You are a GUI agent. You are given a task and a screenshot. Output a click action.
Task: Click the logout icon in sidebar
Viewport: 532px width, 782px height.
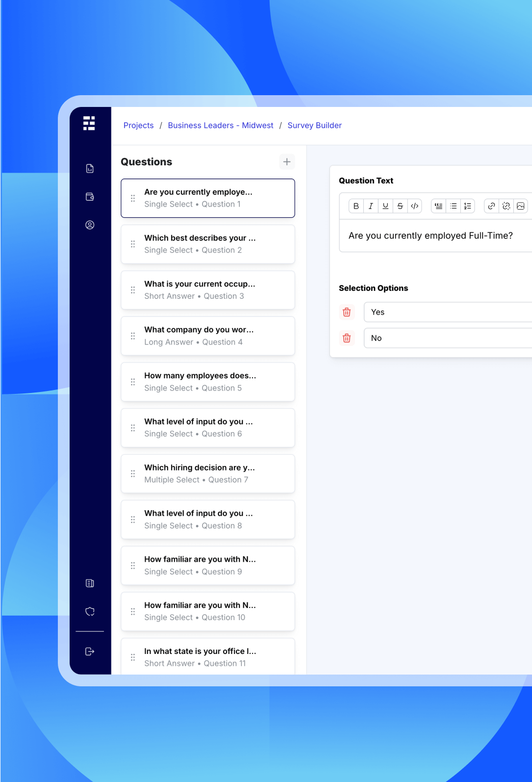tap(90, 652)
